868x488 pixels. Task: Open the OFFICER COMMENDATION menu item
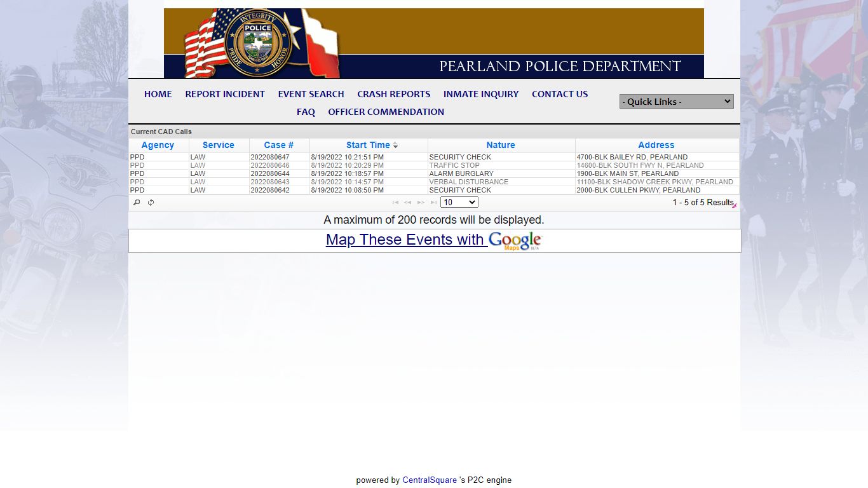click(386, 112)
